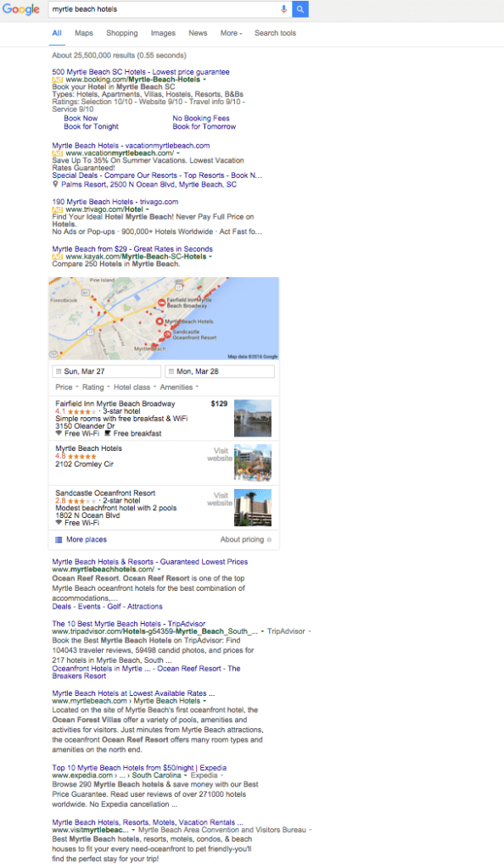Expand the Hotel class filter dropdown

coord(135,387)
